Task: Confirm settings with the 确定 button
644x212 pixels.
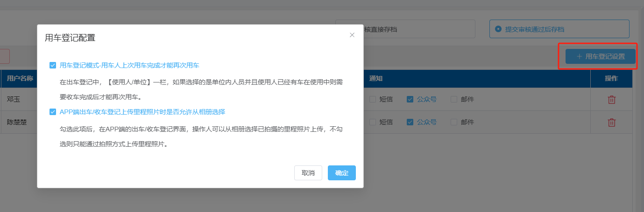Action: click(x=341, y=173)
